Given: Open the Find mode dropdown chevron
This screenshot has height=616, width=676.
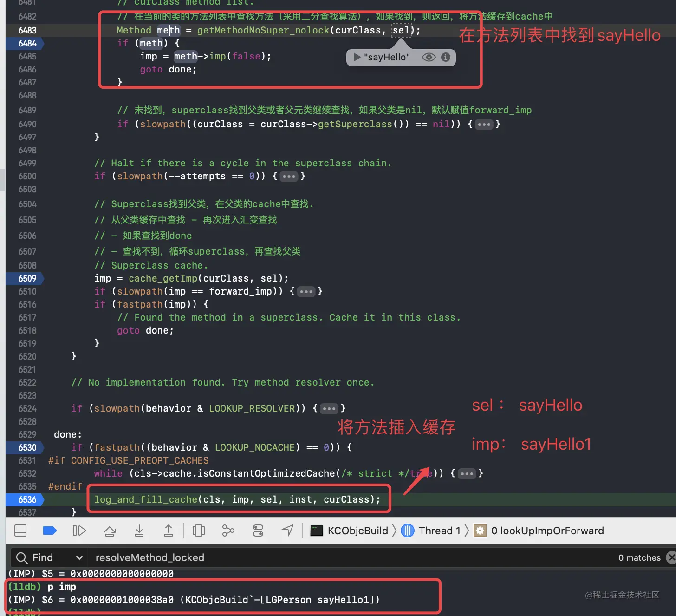Looking at the screenshot, I should click(79, 557).
